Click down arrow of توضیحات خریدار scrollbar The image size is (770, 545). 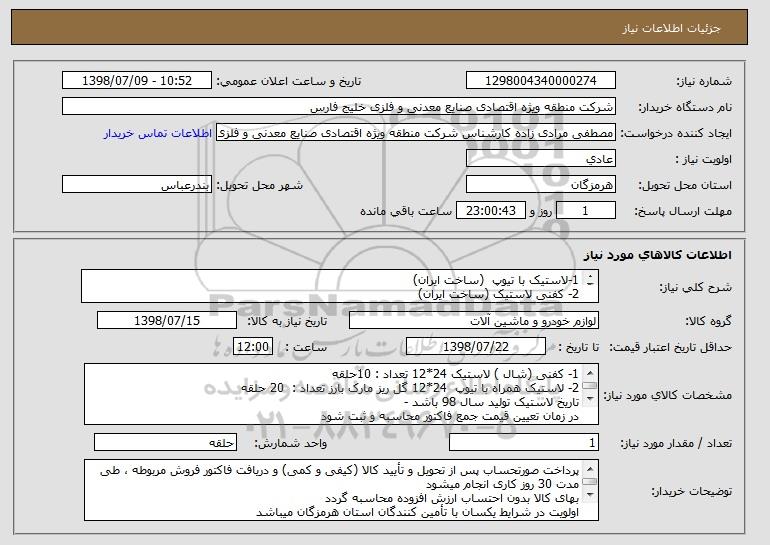pos(590,494)
